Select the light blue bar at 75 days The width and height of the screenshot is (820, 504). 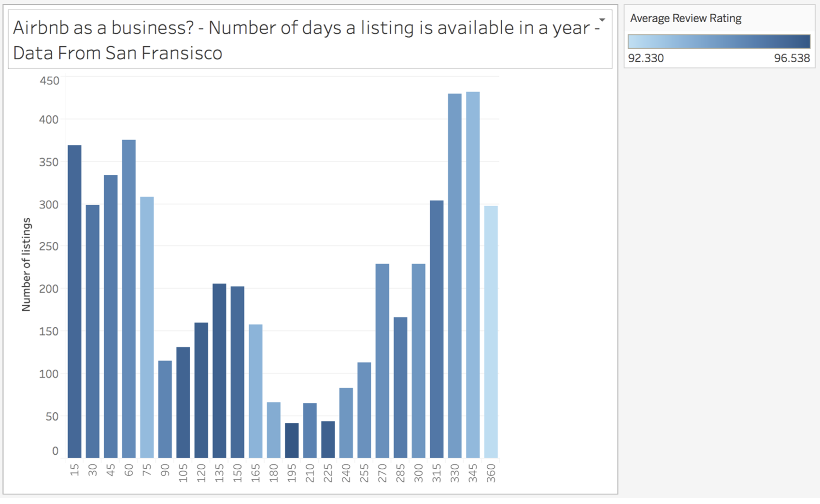(x=147, y=327)
